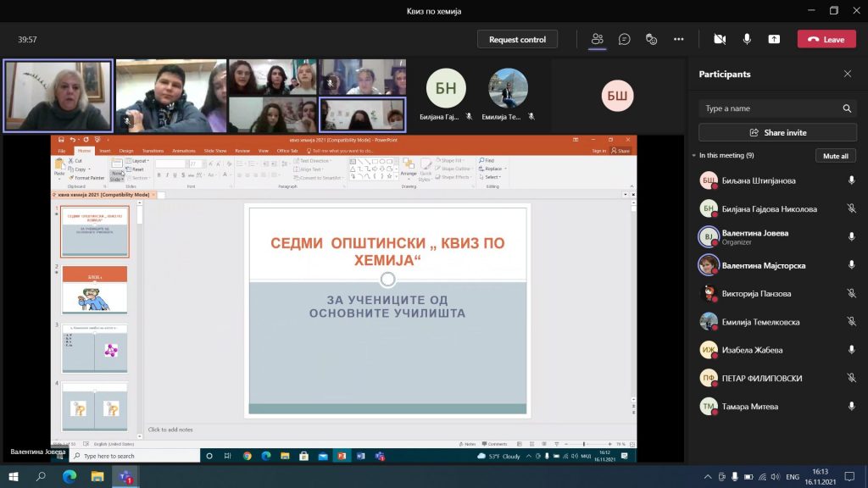
Task: Toggle your microphone in meeting controls
Action: coord(747,39)
